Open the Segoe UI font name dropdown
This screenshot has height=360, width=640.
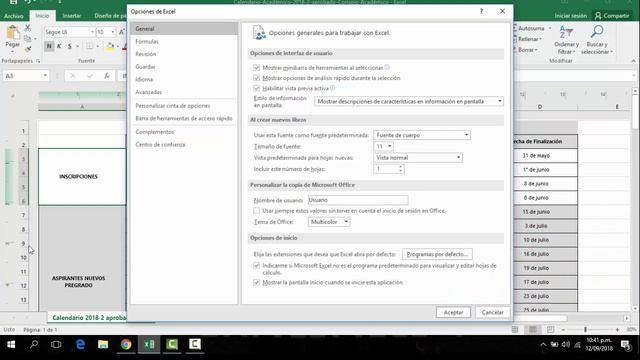(x=92, y=32)
